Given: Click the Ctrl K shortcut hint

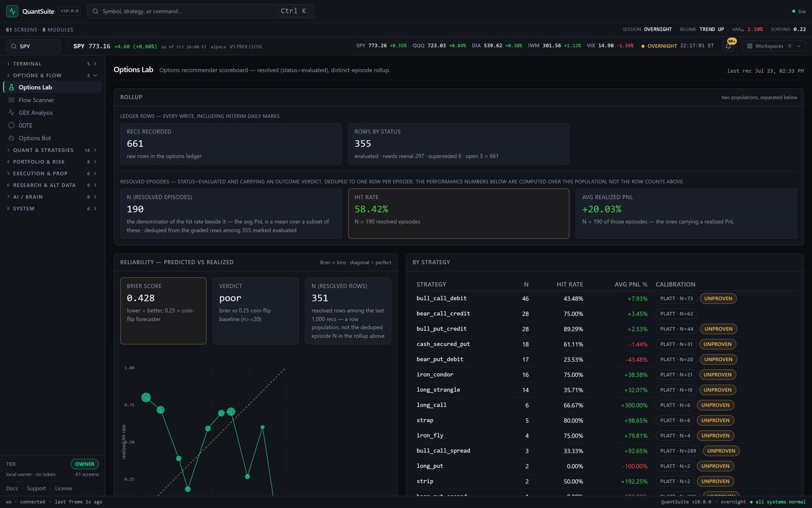Looking at the screenshot, I should 293,11.
